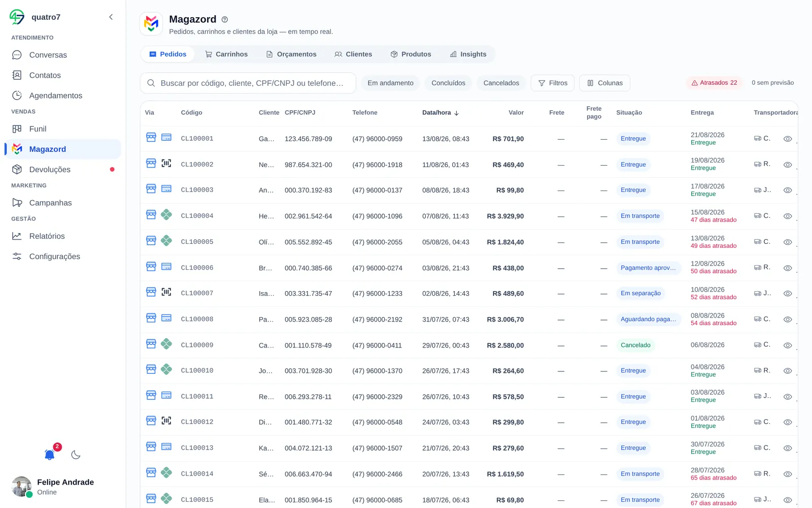Image resolution: width=812 pixels, height=508 pixels.
Task: Click the Pix payment icon on row CL100005
Action: tap(166, 240)
